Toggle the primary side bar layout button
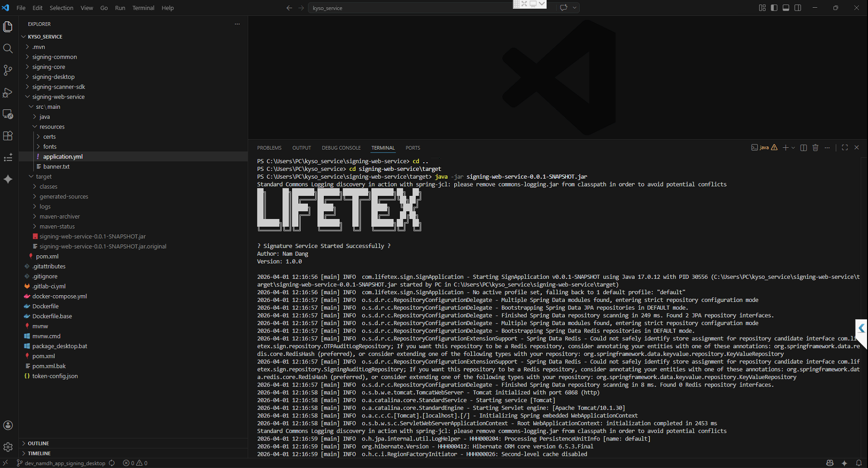This screenshot has width=868, height=468. pyautogui.click(x=774, y=8)
